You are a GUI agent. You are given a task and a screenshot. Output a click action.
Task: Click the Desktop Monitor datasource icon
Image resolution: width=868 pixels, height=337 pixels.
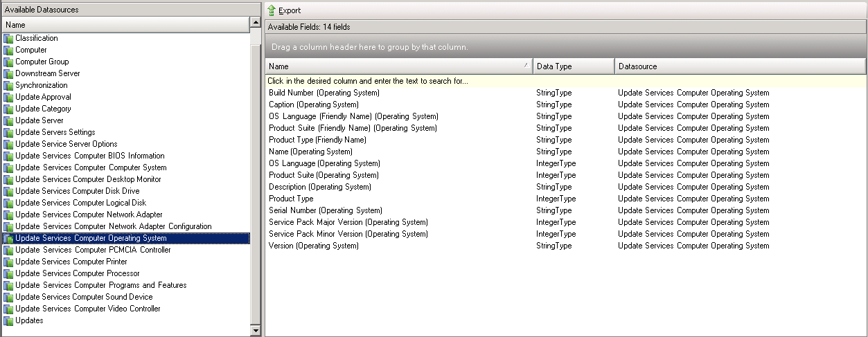pos(8,180)
